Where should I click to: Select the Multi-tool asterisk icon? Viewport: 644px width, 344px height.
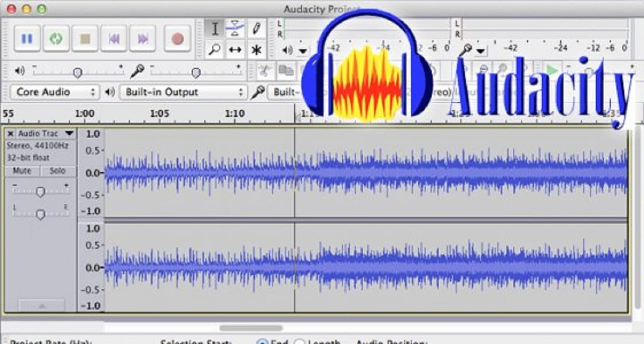point(257,50)
